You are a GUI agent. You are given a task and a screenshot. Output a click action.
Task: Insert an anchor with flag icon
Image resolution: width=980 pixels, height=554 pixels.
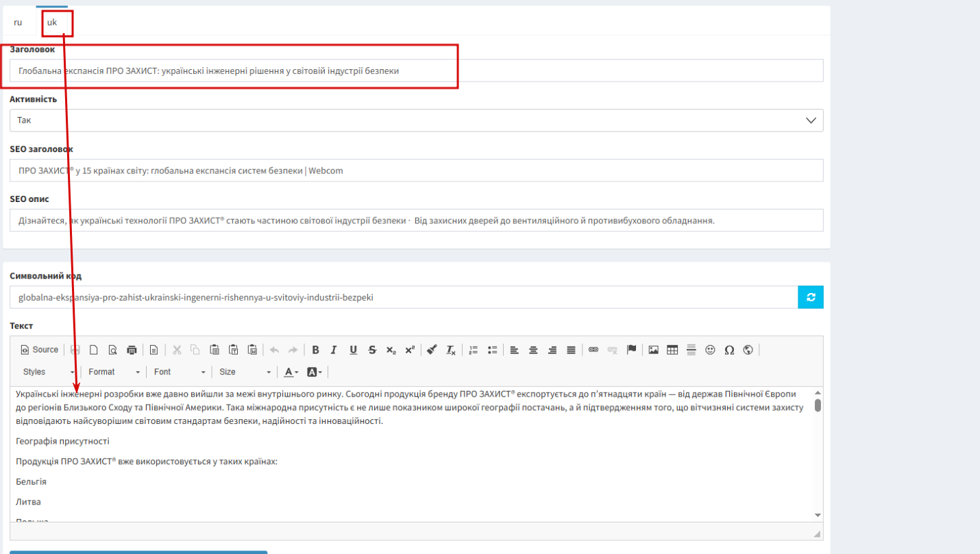point(632,350)
